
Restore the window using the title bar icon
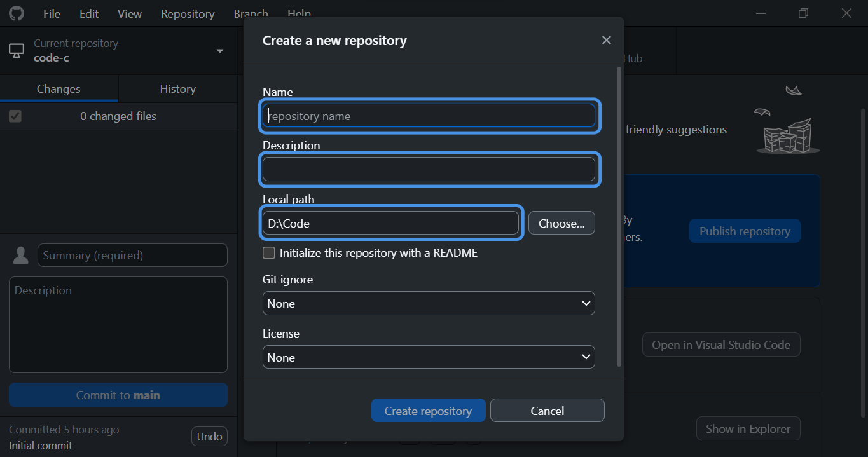804,13
